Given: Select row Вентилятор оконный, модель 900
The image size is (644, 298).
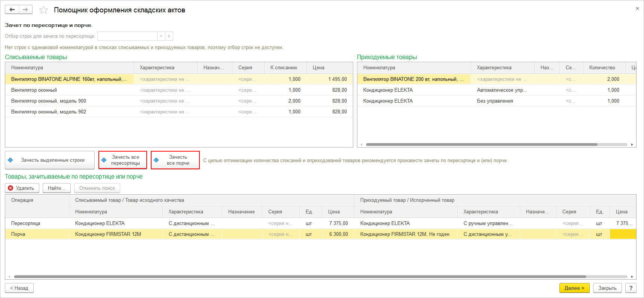Looking at the screenshot, I should point(49,101).
